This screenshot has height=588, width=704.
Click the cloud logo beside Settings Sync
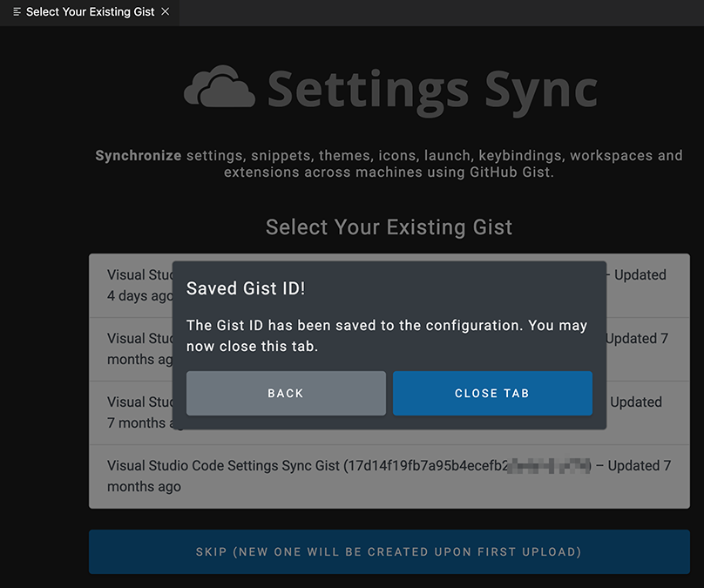[220, 88]
